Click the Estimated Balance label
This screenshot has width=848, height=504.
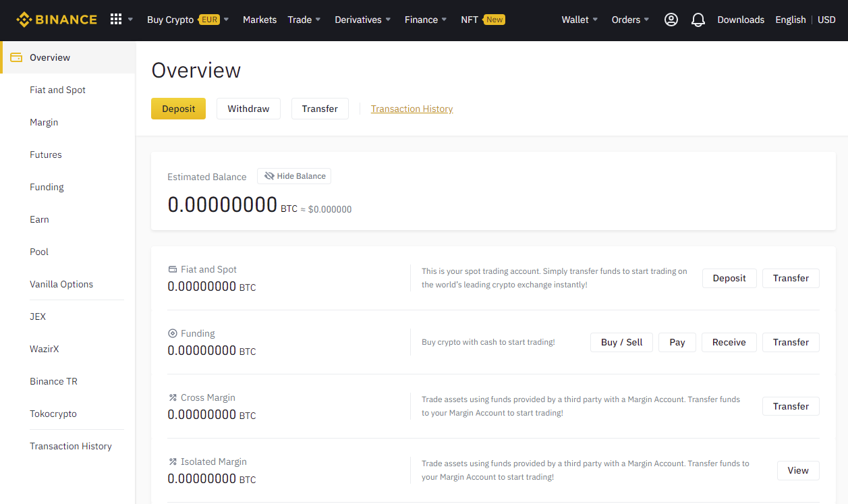[207, 177]
